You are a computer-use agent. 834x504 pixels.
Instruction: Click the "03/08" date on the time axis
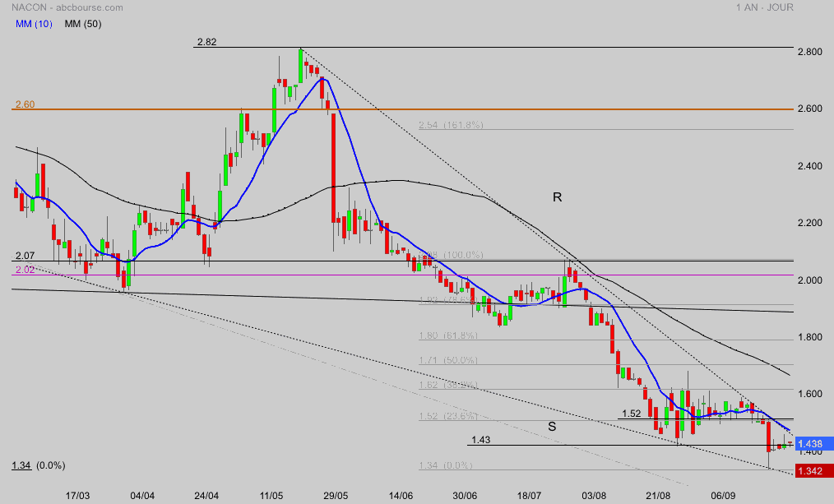click(594, 496)
